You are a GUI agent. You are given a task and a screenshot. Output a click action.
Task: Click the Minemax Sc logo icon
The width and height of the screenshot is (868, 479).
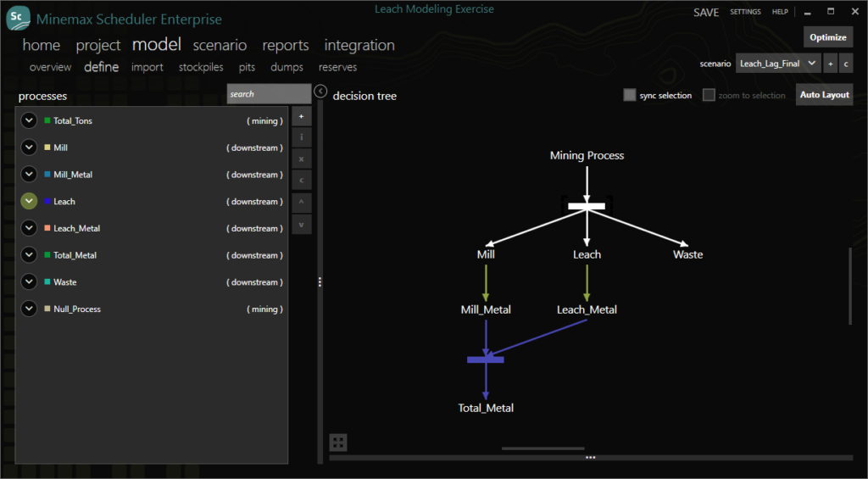click(18, 19)
